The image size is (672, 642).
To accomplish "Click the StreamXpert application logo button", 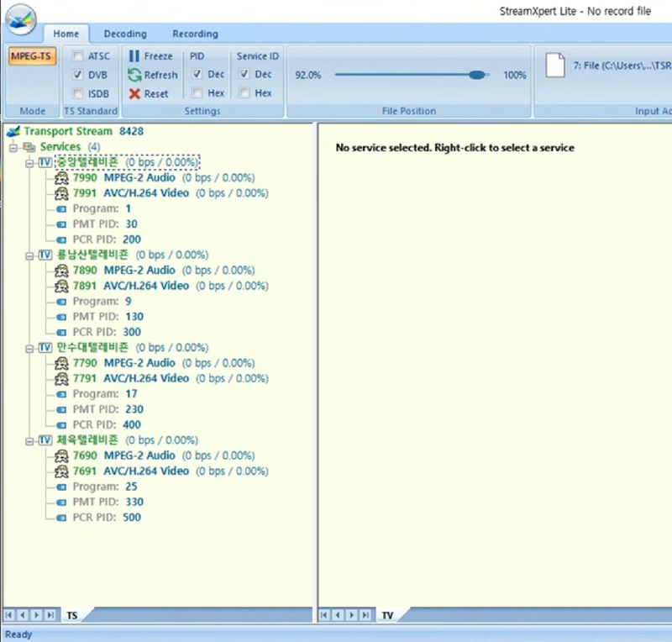I will [x=21, y=19].
